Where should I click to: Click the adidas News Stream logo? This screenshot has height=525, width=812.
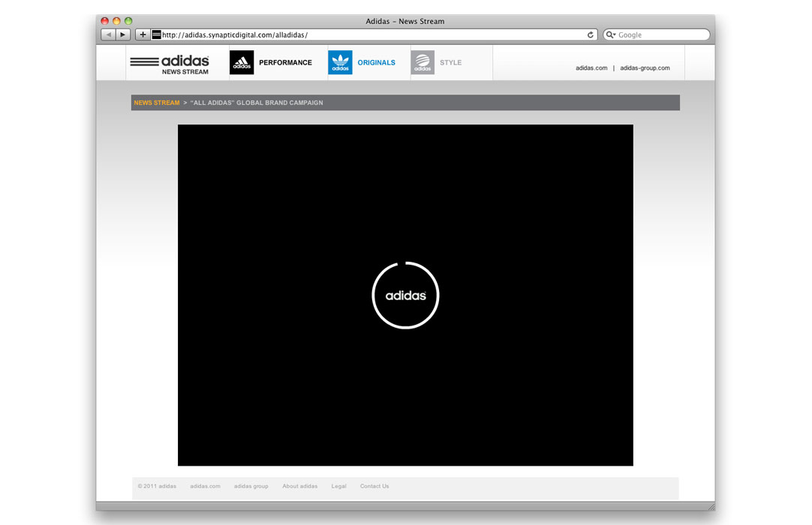point(170,64)
